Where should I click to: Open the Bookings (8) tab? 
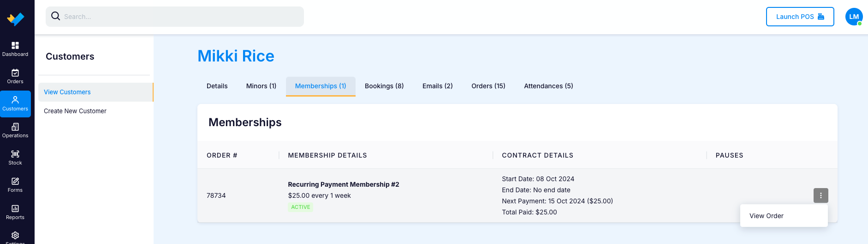click(384, 86)
